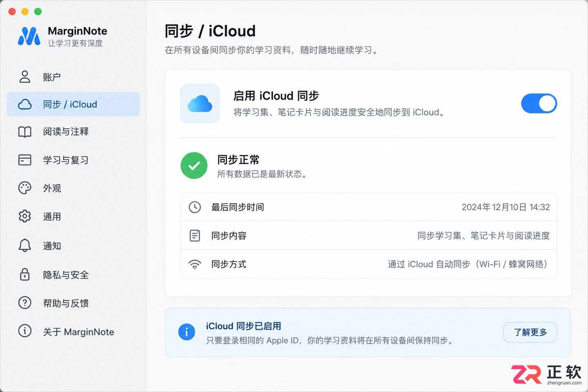Click the 同步正常 status heading

point(238,159)
